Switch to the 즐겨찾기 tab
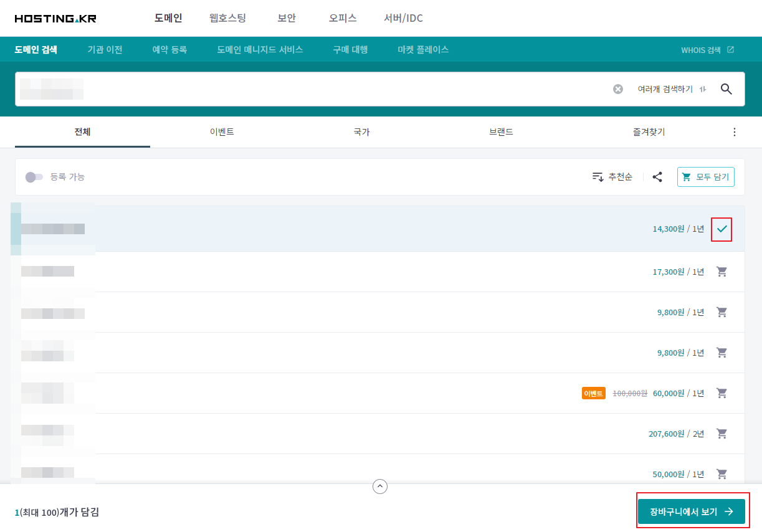The image size is (762, 532). [649, 132]
